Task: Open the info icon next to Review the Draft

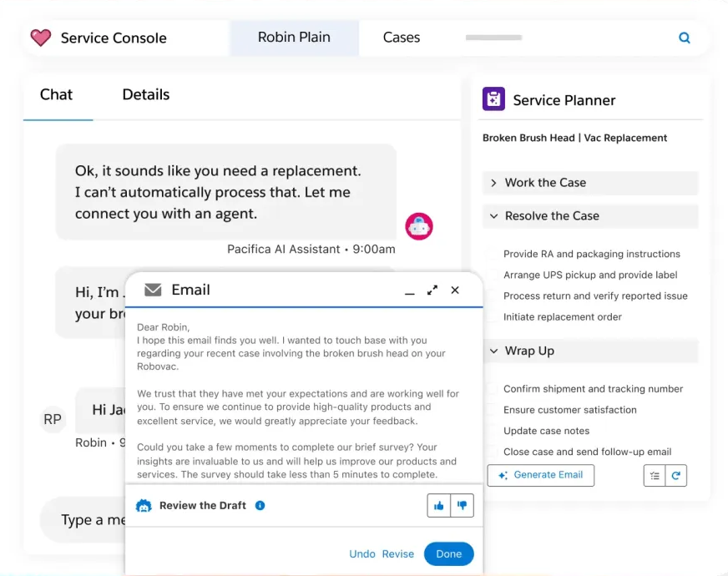Action: (260, 505)
